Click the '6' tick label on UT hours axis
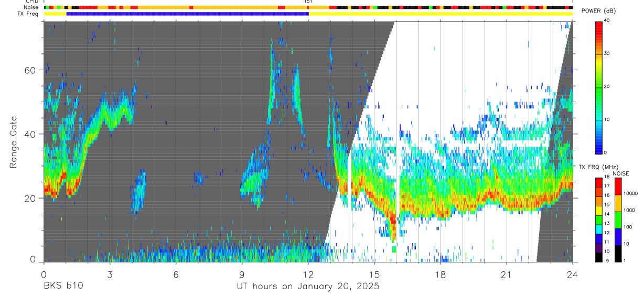Screen dimensions: 644x297 tap(176, 274)
